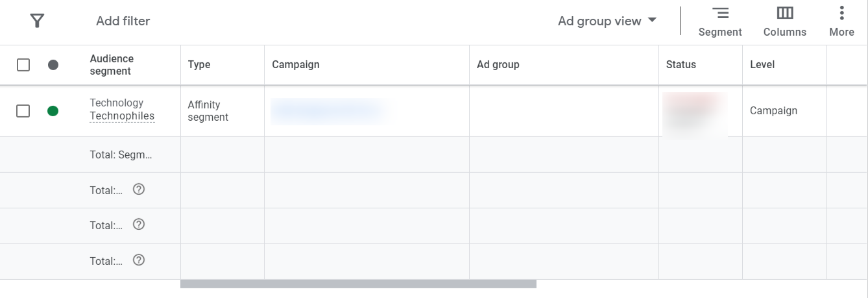Click the Level column header
Screen dimensions: 868x298
pyautogui.click(x=762, y=65)
